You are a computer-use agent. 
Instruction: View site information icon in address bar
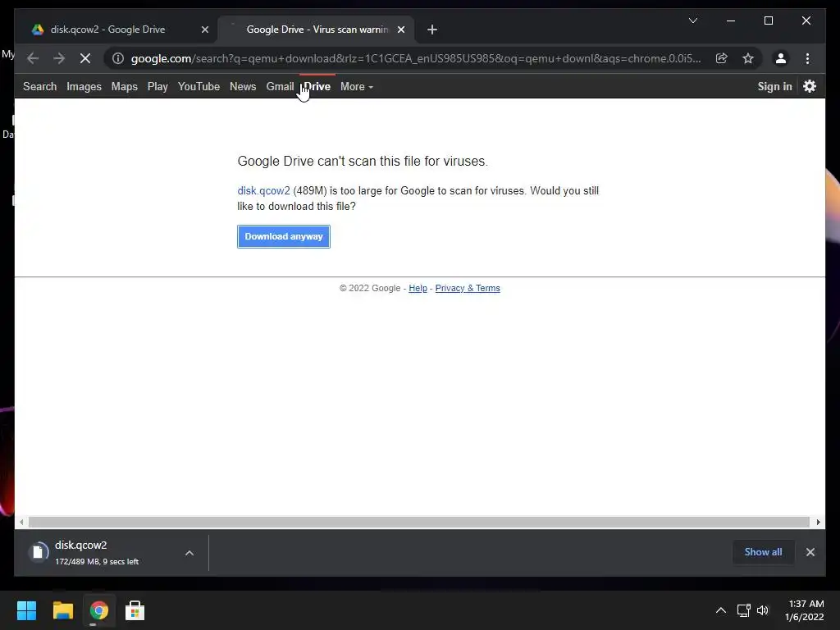click(118, 58)
